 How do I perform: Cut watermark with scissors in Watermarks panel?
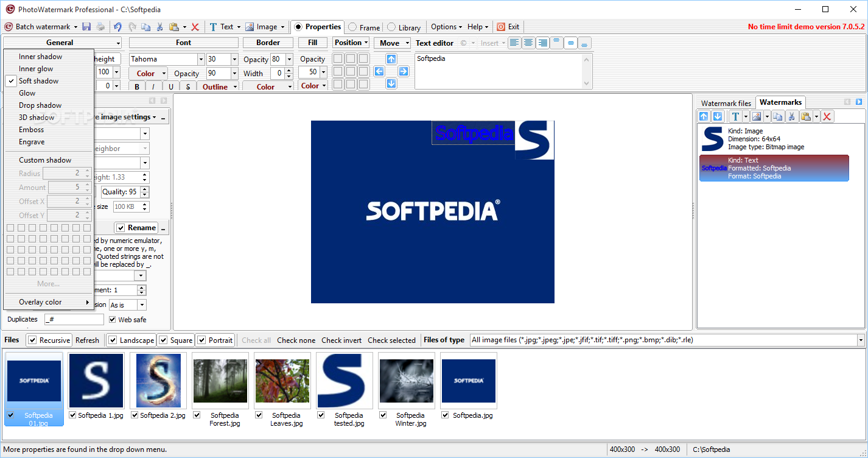pyautogui.click(x=792, y=116)
